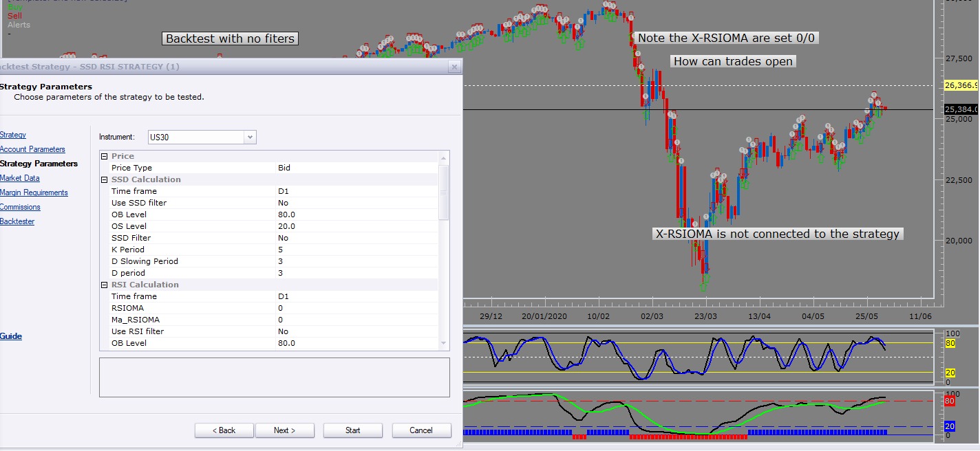Open the Market Data step link
This screenshot has width=980, height=451.
click(20, 178)
